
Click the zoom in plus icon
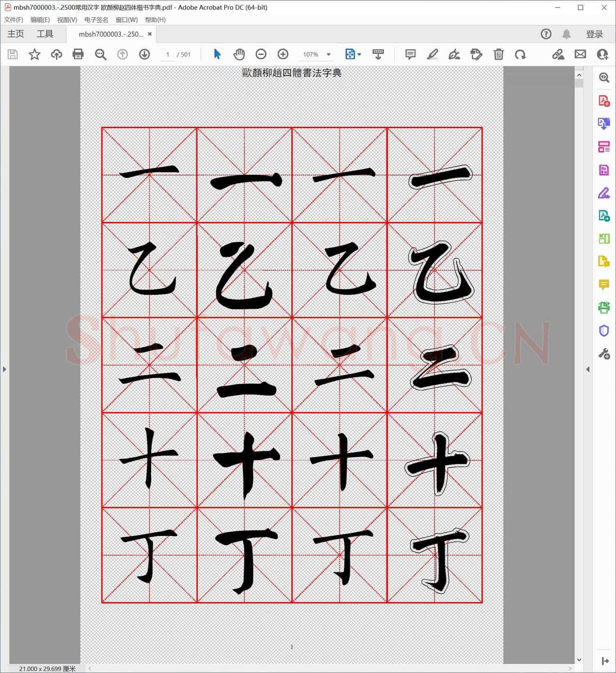pyautogui.click(x=283, y=54)
